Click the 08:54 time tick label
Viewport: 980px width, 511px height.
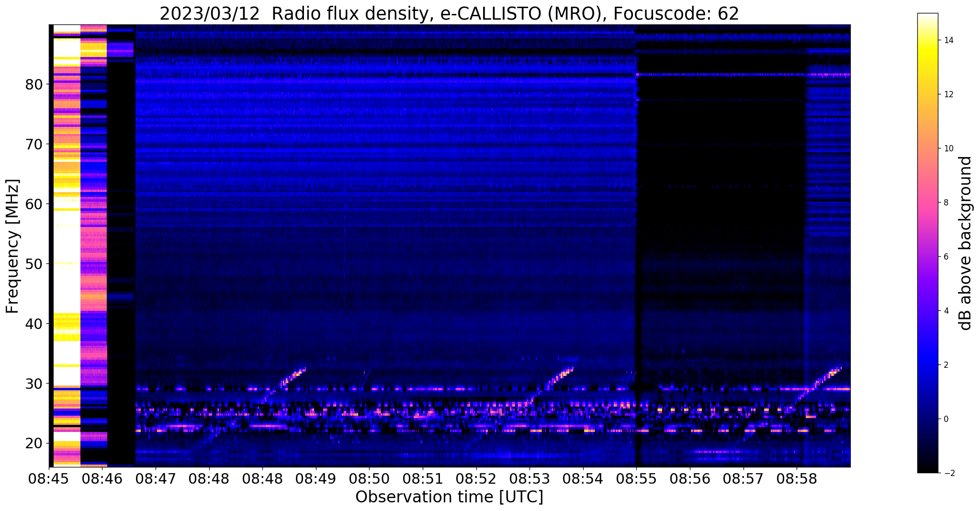tap(583, 479)
